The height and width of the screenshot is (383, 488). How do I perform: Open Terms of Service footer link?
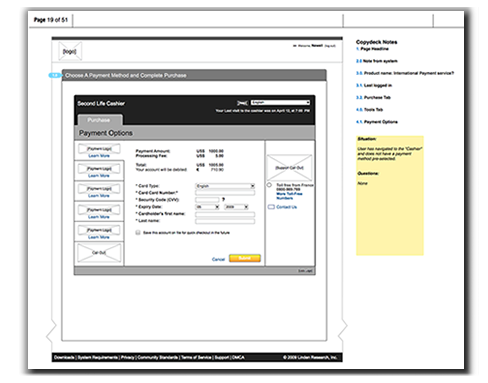[196, 357]
